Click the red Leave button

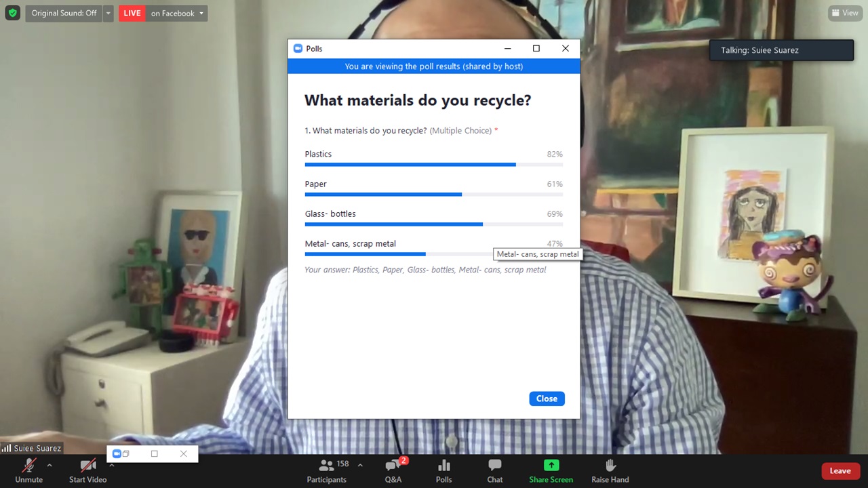pyautogui.click(x=840, y=471)
